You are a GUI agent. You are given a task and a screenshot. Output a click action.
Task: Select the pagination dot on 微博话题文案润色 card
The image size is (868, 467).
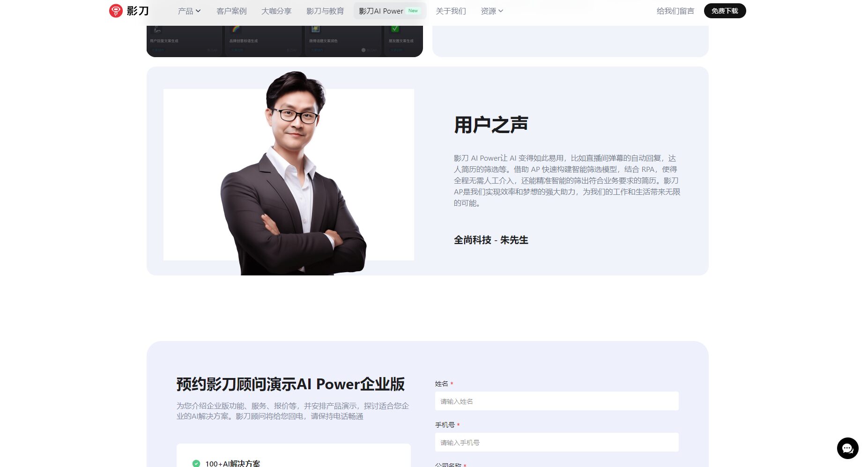(x=364, y=49)
